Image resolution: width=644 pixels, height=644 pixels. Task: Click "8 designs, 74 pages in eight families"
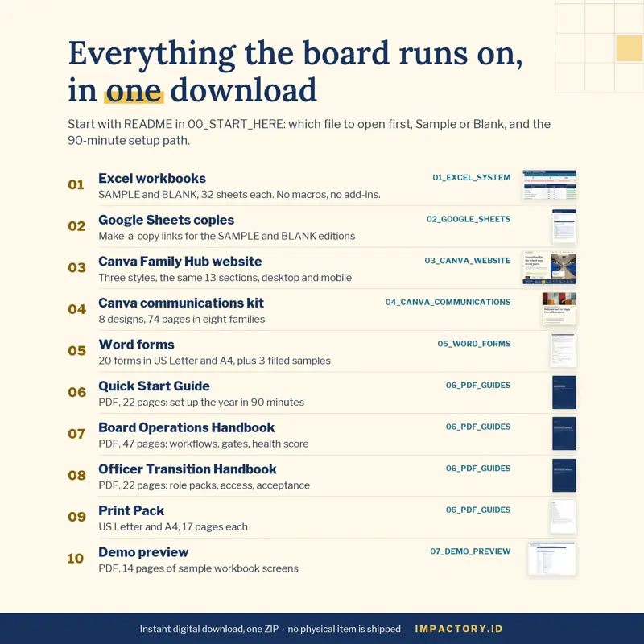(182, 319)
